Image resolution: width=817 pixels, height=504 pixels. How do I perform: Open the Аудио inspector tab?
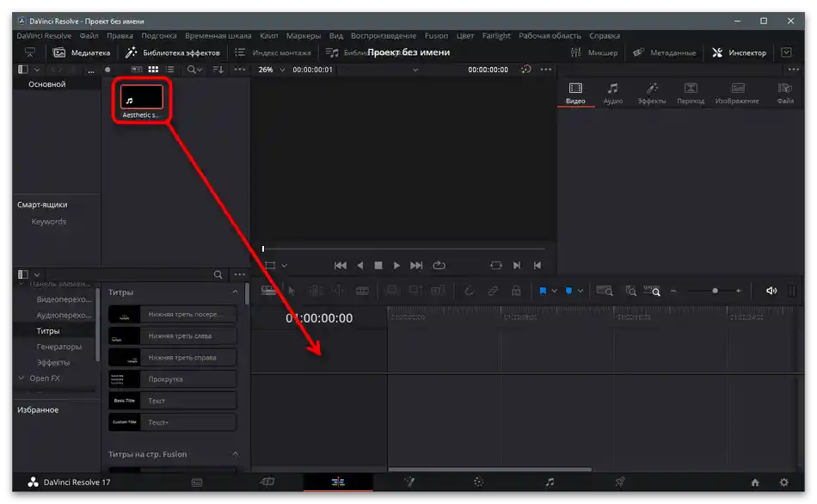(x=612, y=94)
